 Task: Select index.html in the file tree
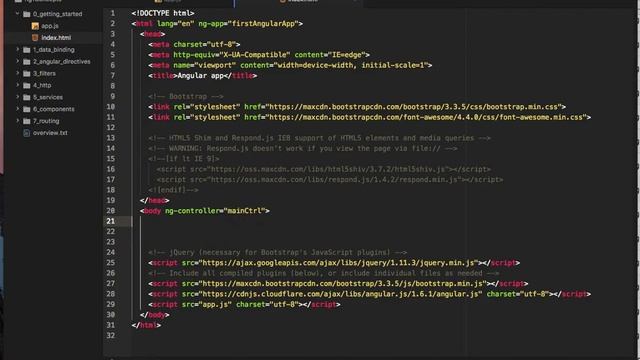click(56, 38)
